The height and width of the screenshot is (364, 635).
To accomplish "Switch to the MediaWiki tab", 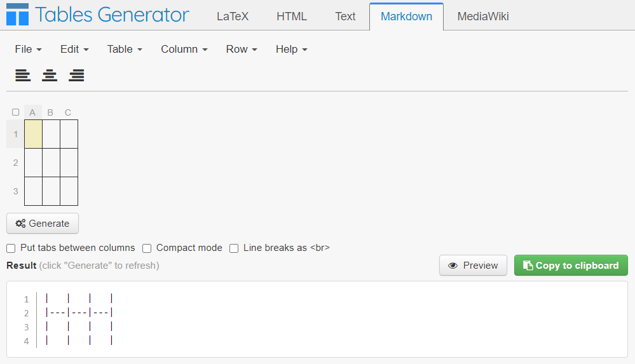I will [482, 17].
